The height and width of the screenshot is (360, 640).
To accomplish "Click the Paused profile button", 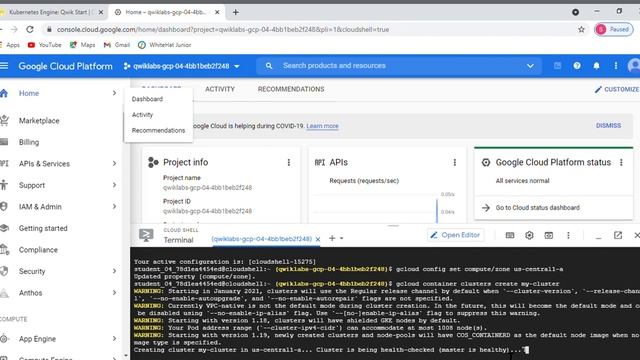I will (613, 29).
